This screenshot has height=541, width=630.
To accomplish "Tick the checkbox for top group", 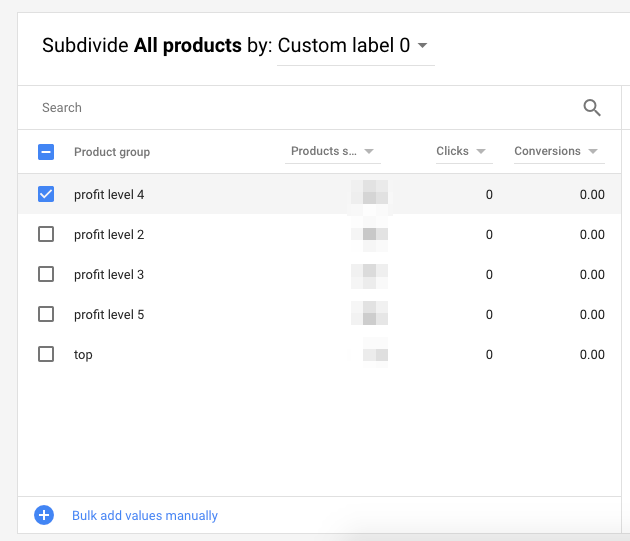I will click(x=46, y=354).
